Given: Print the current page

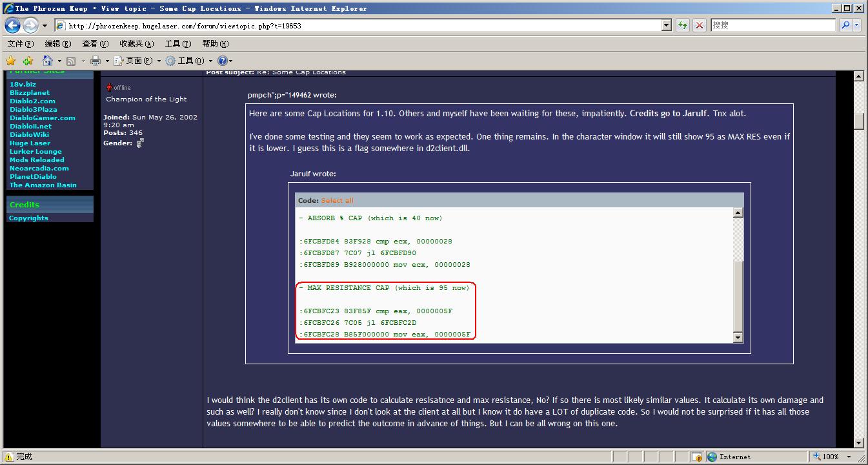Looking at the screenshot, I should [96, 61].
